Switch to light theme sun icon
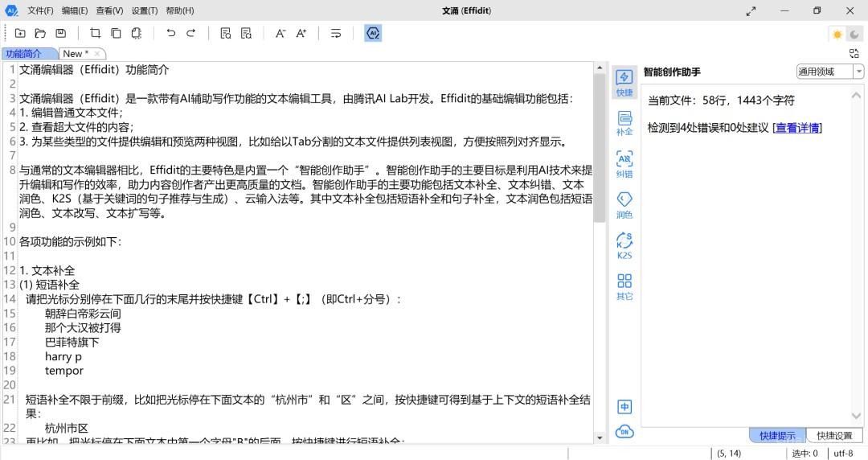The height and width of the screenshot is (460, 868). pos(837,35)
